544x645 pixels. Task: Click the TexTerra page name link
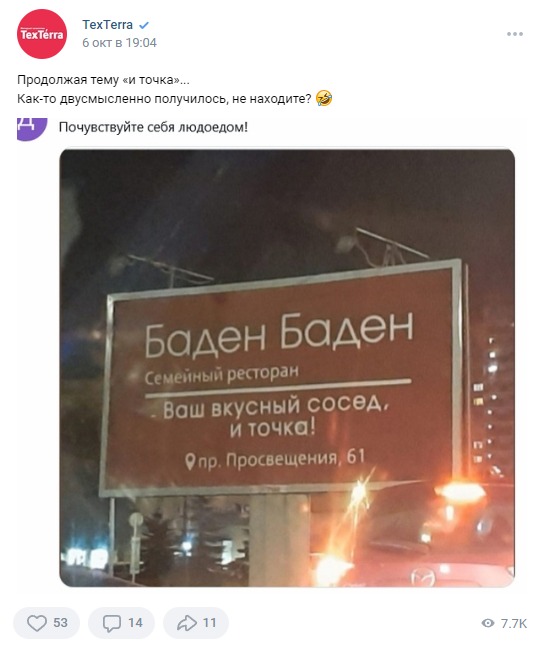tap(107, 25)
